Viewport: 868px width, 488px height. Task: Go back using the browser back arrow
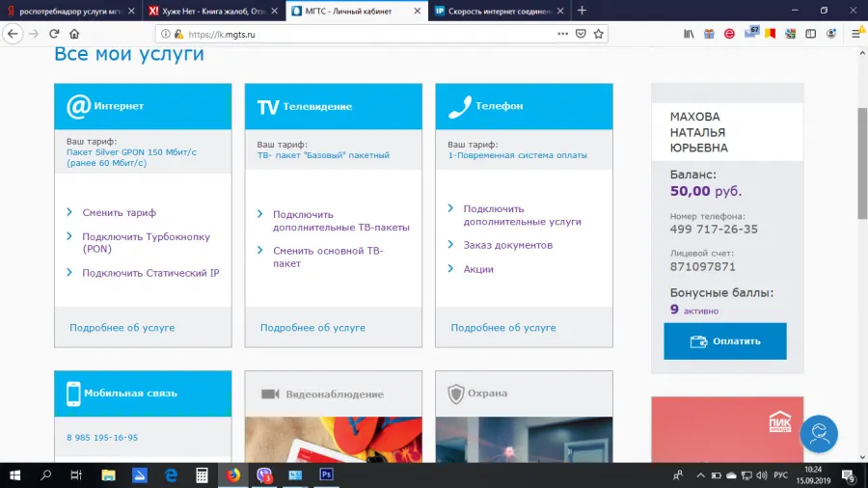click(x=13, y=34)
